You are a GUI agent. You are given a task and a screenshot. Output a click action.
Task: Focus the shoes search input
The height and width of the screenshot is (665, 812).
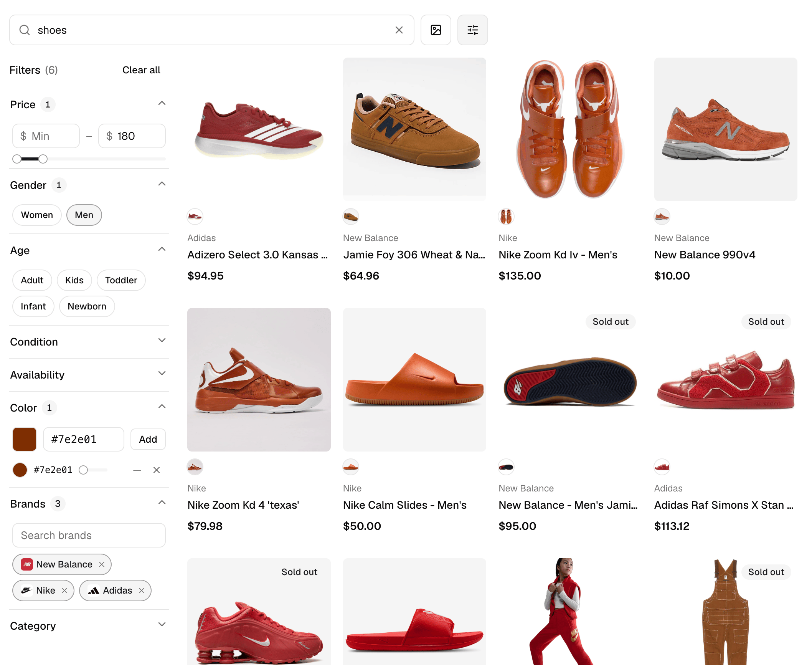(212, 30)
